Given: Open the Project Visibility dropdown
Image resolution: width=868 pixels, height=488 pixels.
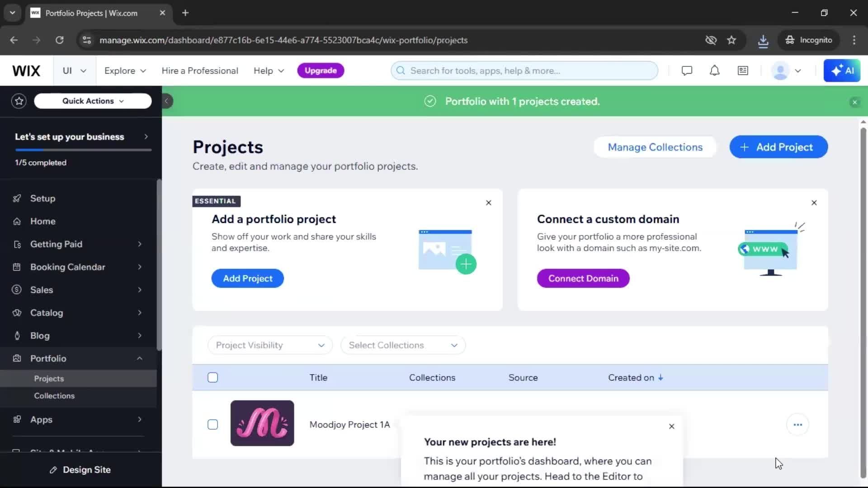Looking at the screenshot, I should 269,345.
